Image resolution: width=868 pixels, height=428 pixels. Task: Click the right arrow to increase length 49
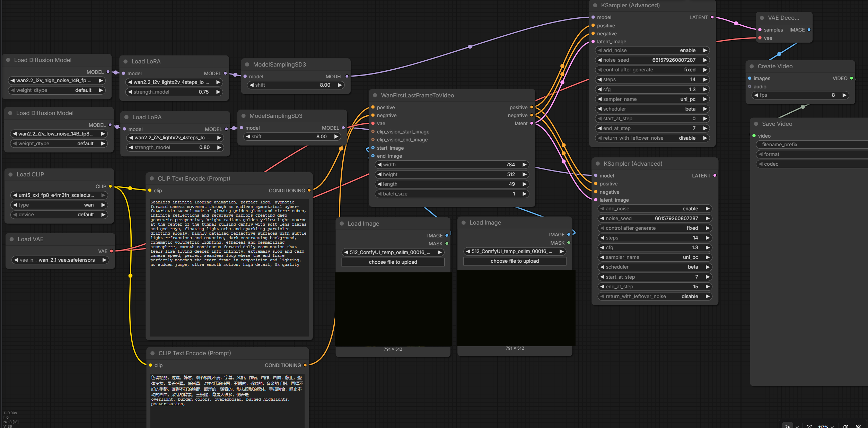coord(525,184)
